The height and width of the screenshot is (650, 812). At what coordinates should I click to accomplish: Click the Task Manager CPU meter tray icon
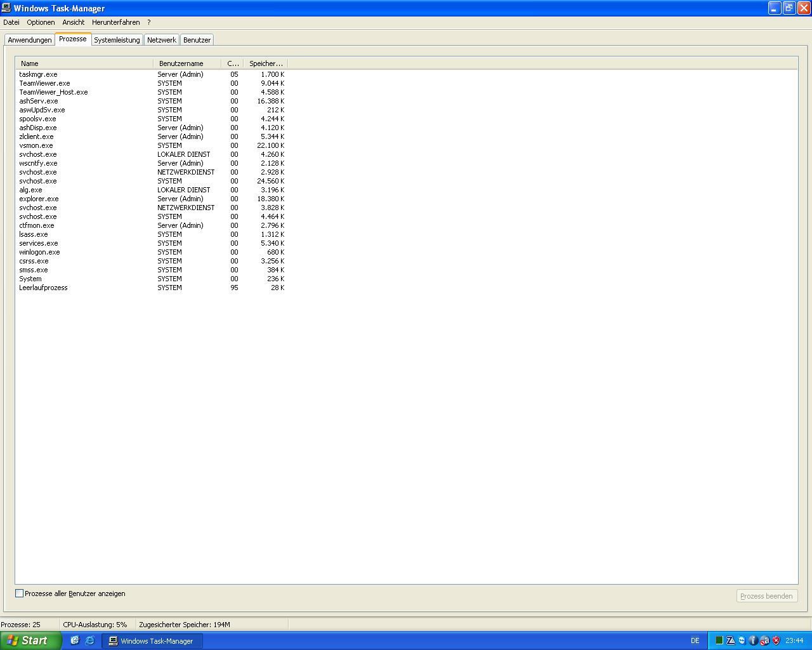point(719,640)
